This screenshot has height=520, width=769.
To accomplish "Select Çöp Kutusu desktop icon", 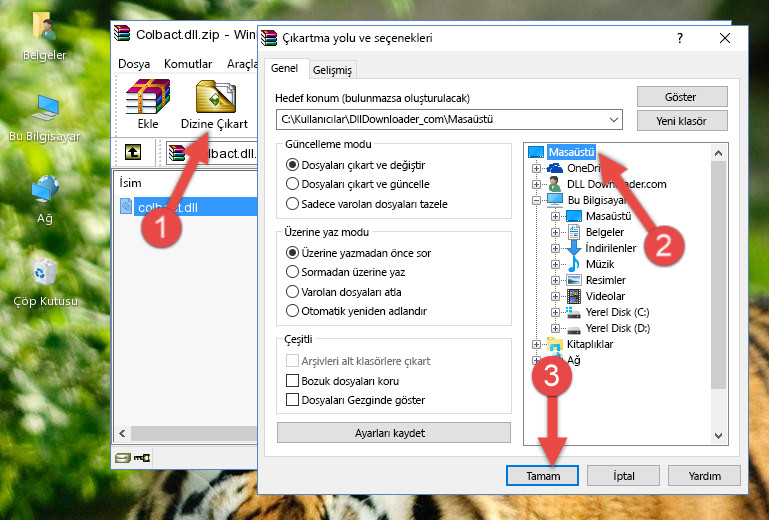I will (x=45, y=283).
